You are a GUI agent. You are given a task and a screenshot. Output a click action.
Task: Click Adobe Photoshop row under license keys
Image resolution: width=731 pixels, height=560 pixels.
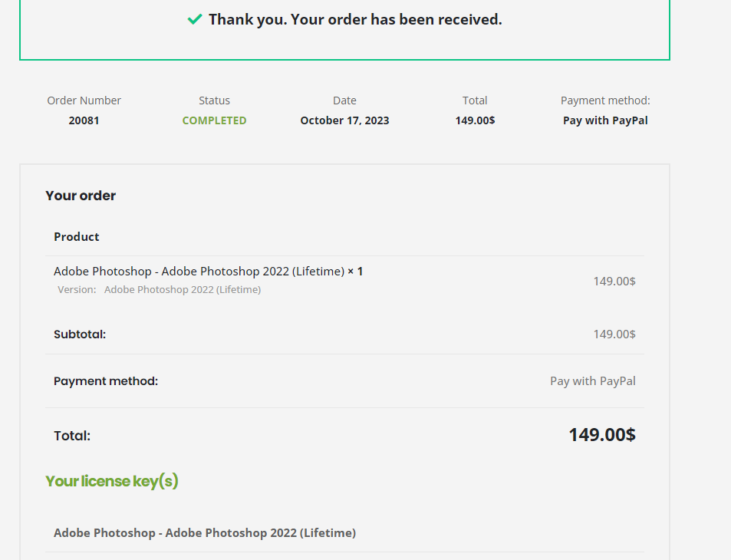[205, 532]
